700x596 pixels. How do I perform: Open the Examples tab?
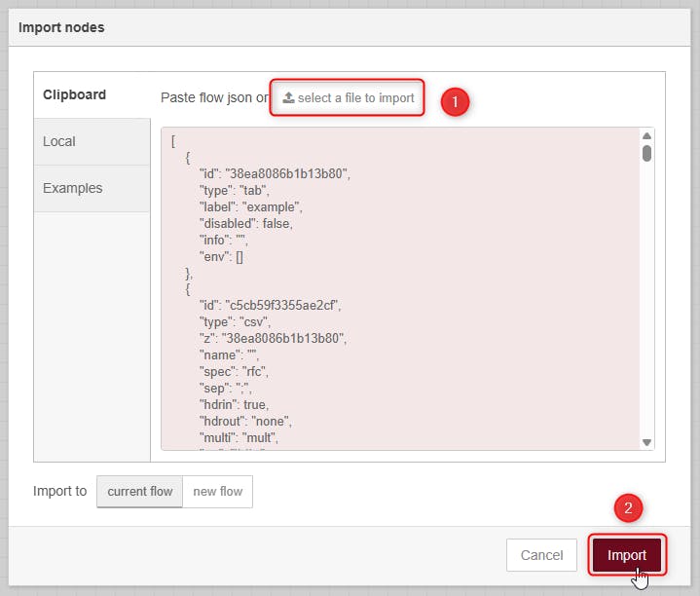tap(72, 188)
